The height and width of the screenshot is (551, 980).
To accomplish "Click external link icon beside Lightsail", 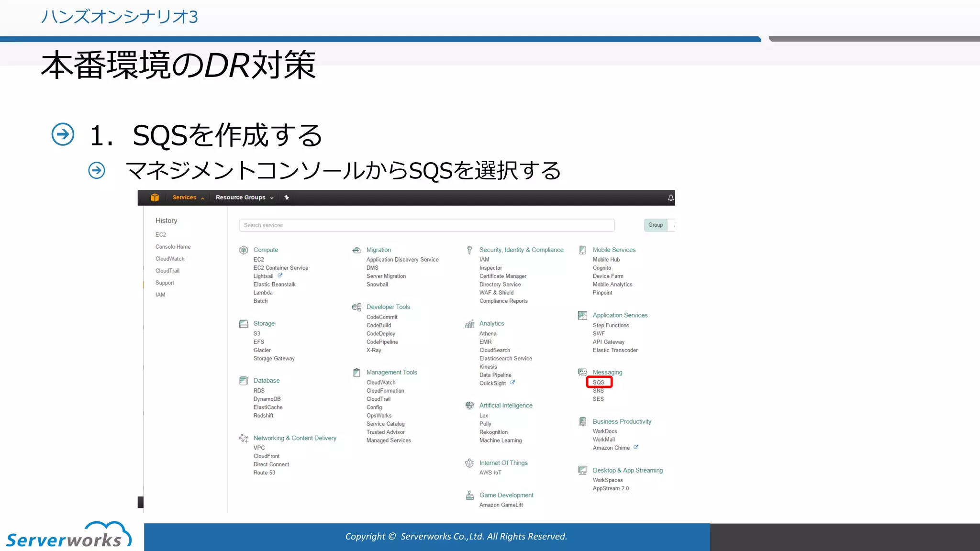I will point(280,275).
